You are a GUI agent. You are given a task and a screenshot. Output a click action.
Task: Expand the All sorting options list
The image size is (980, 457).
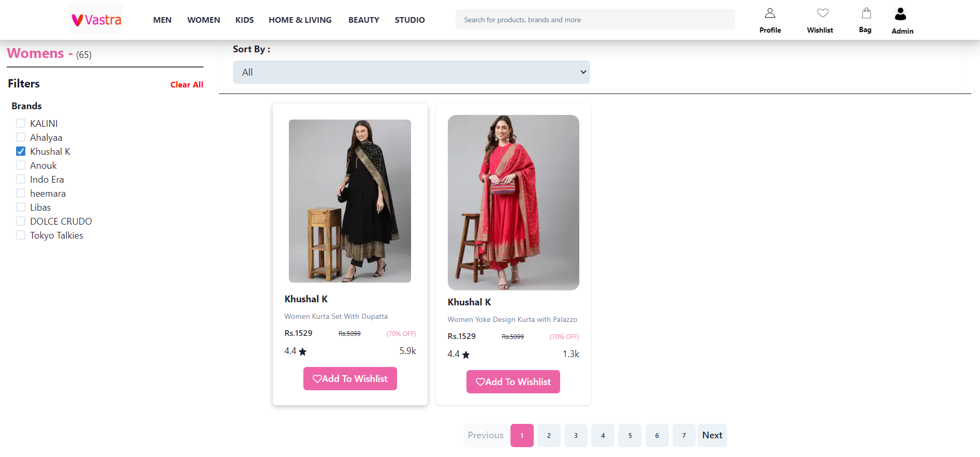click(x=411, y=72)
